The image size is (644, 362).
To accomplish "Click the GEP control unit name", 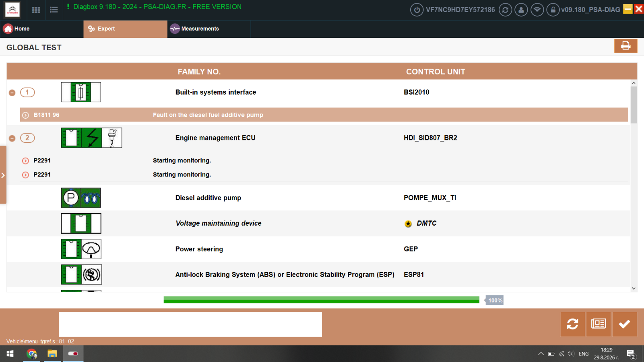I will tap(411, 249).
